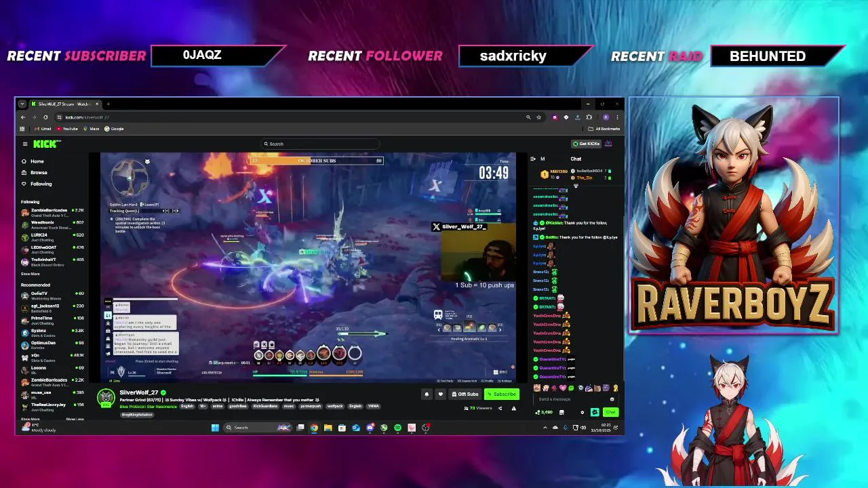This screenshot has height=488, width=868.
Task: Show More under Following list
Action: point(30,274)
